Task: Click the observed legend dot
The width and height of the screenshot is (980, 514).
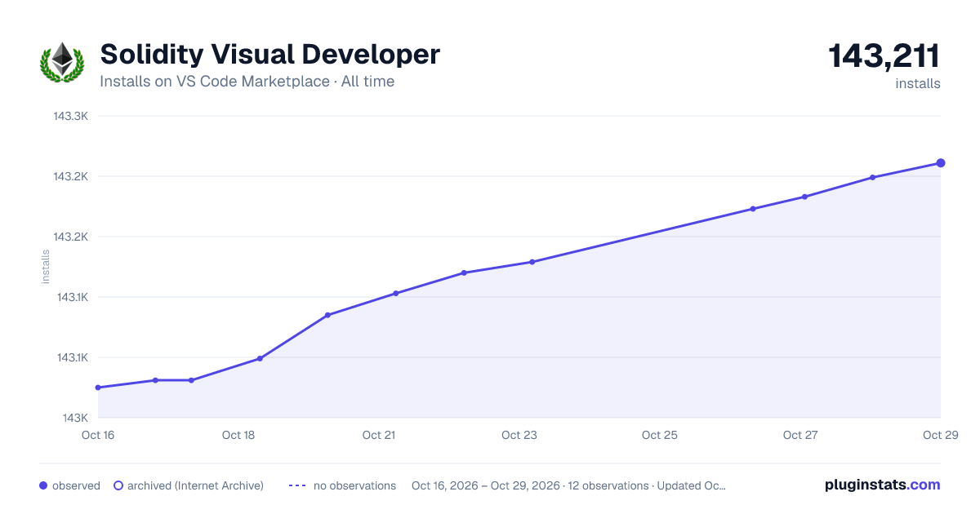Action: click(43, 485)
